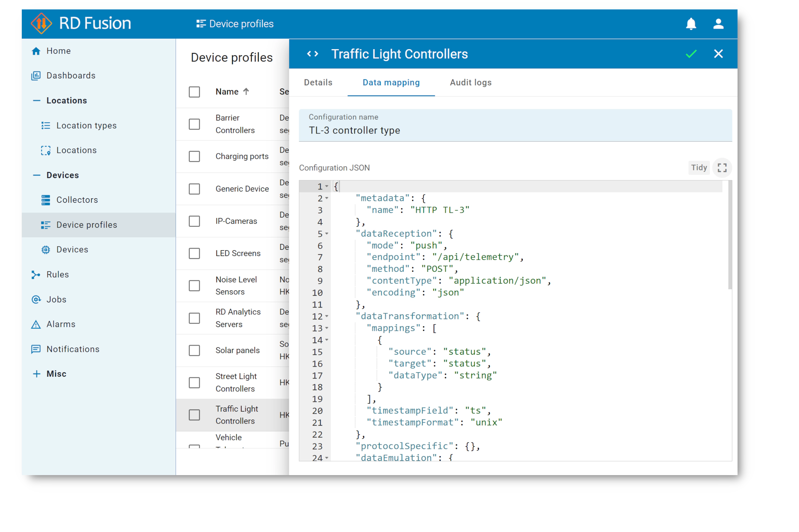Open Collectors from the sidebar

coord(77,200)
